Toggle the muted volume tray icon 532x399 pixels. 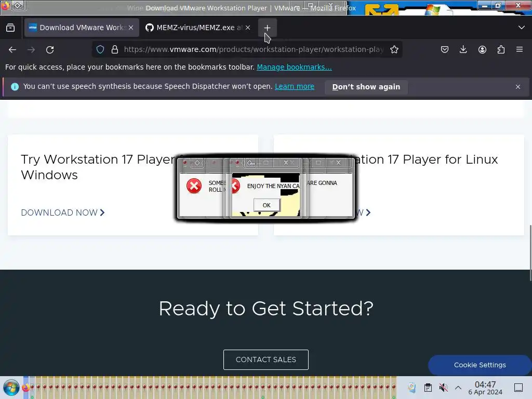[x=443, y=388]
